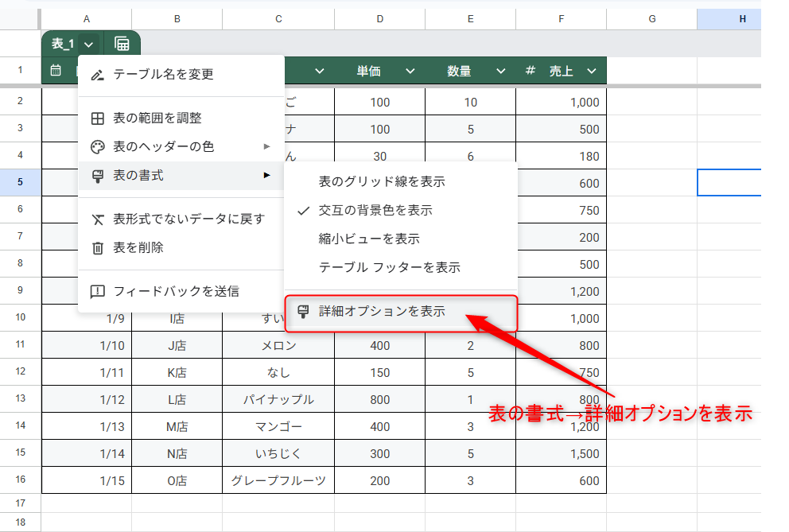Viewport: 789px width, 532px height.
Task: Click the trash icon for 表を削除
Action: (98, 248)
